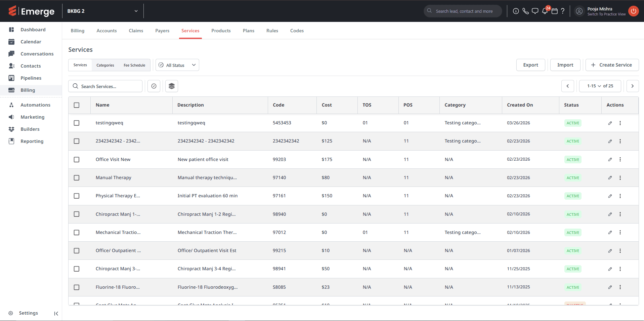Edit the Office Visit New service

[610, 159]
